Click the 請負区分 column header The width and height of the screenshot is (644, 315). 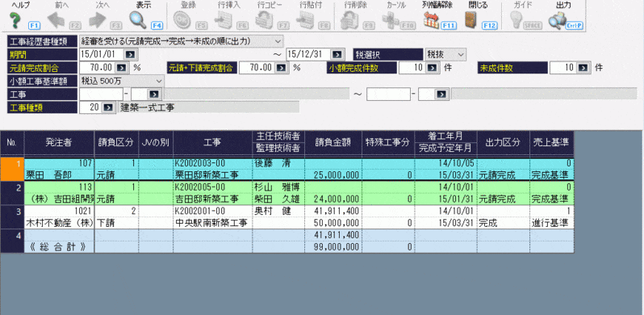coord(116,142)
